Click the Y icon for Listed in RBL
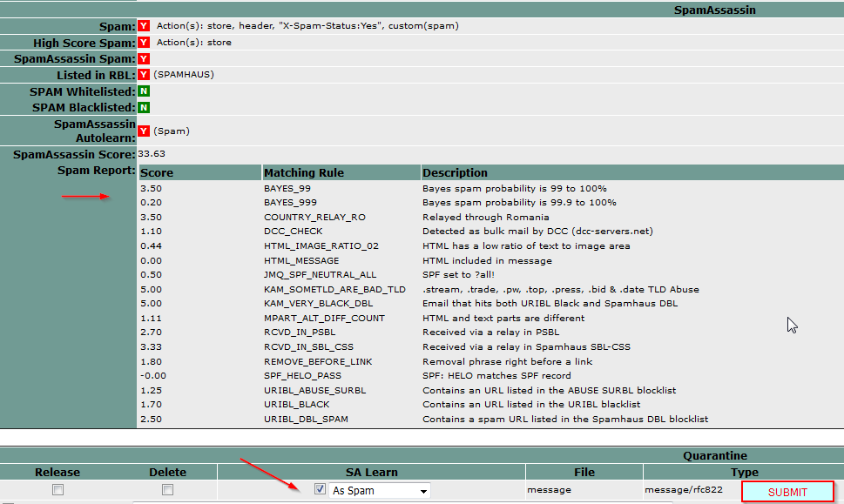The height and width of the screenshot is (504, 844). (x=144, y=75)
